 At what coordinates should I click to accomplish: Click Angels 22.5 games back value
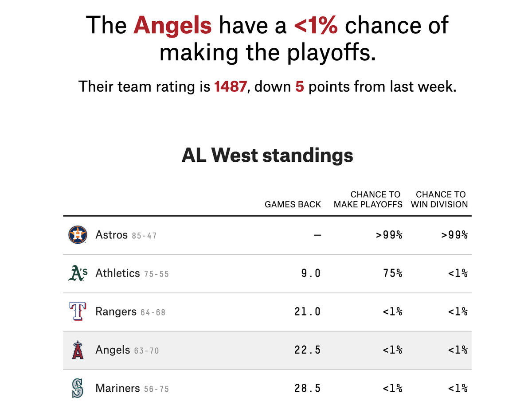307,350
